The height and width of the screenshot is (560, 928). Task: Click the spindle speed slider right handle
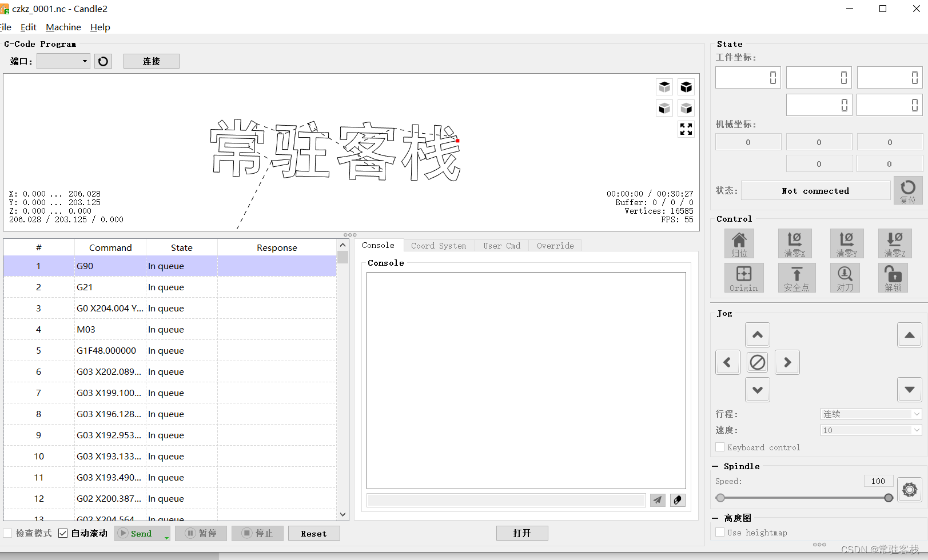tap(889, 498)
